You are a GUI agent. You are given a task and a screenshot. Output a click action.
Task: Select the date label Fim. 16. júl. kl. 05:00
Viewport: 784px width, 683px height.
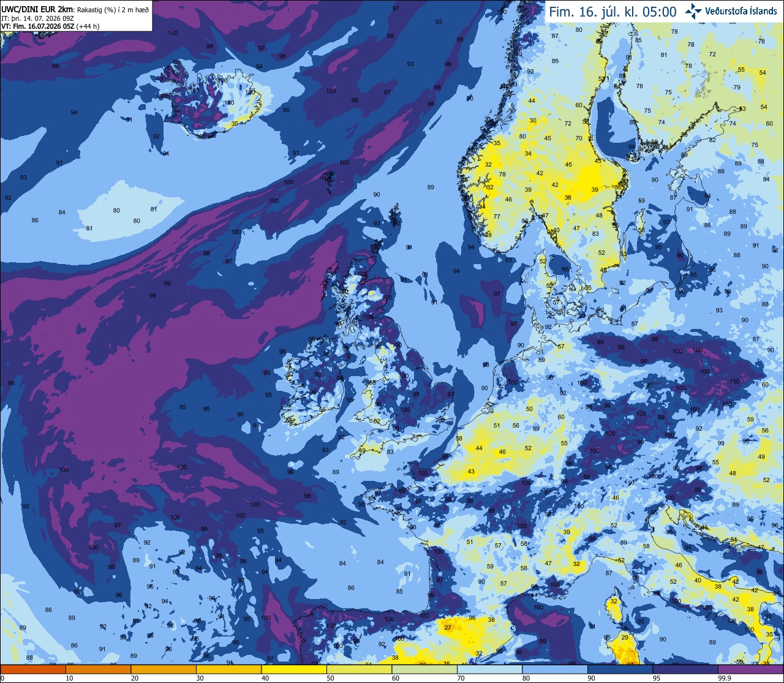pyautogui.click(x=612, y=12)
